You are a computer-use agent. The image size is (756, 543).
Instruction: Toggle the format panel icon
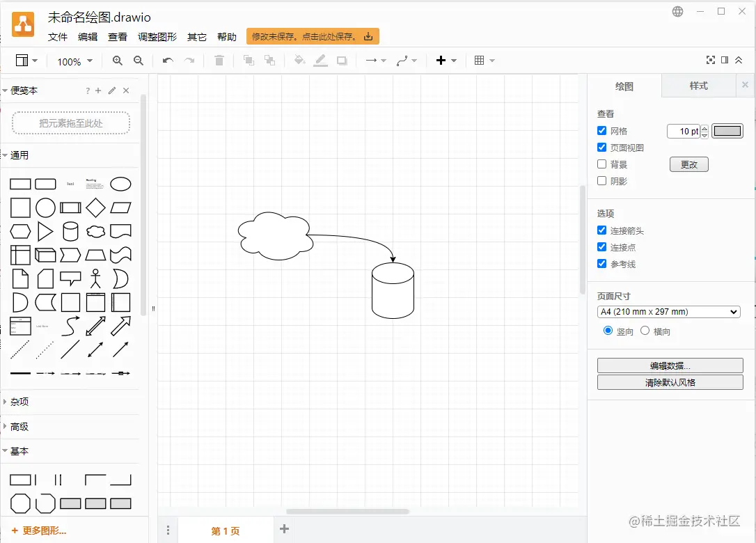point(724,60)
